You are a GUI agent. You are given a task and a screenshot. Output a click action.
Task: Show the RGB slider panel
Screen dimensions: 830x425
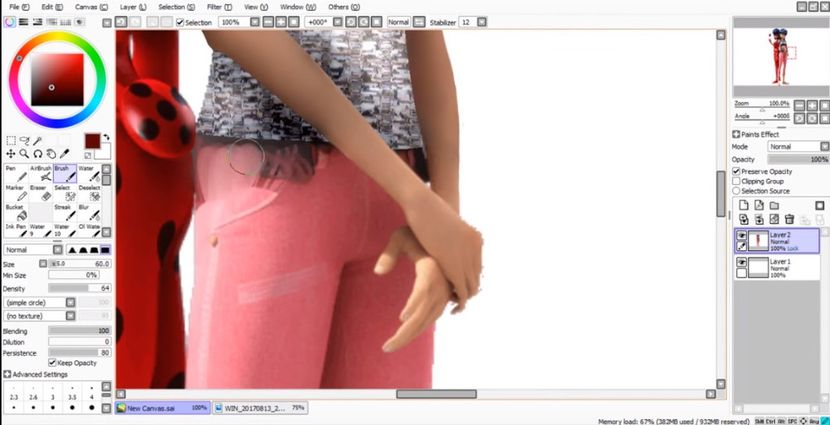(x=24, y=22)
